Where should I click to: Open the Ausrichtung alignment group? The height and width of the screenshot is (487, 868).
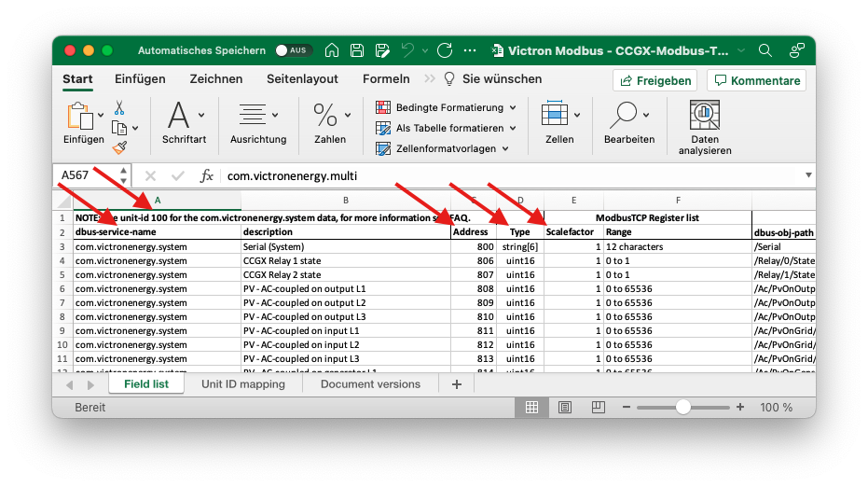[258, 122]
